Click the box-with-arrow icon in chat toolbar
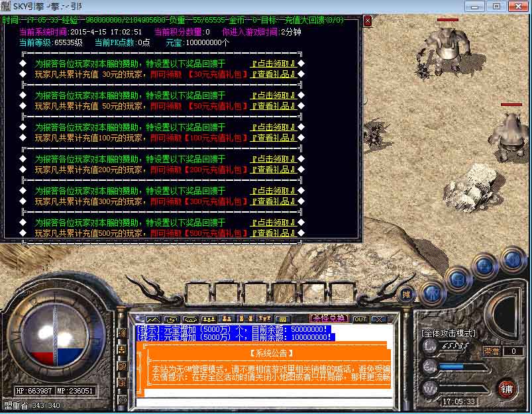The width and height of the screenshot is (532, 414). [x=172, y=319]
